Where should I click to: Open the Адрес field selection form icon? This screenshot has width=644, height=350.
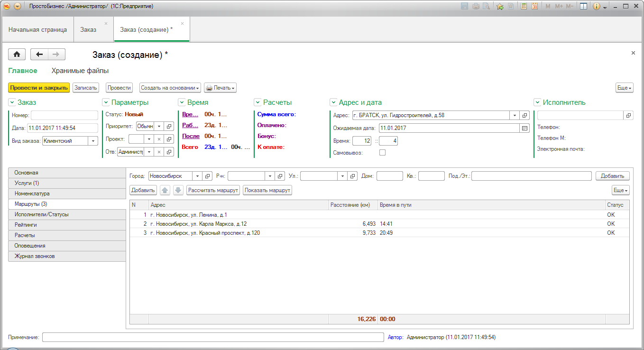(524, 115)
